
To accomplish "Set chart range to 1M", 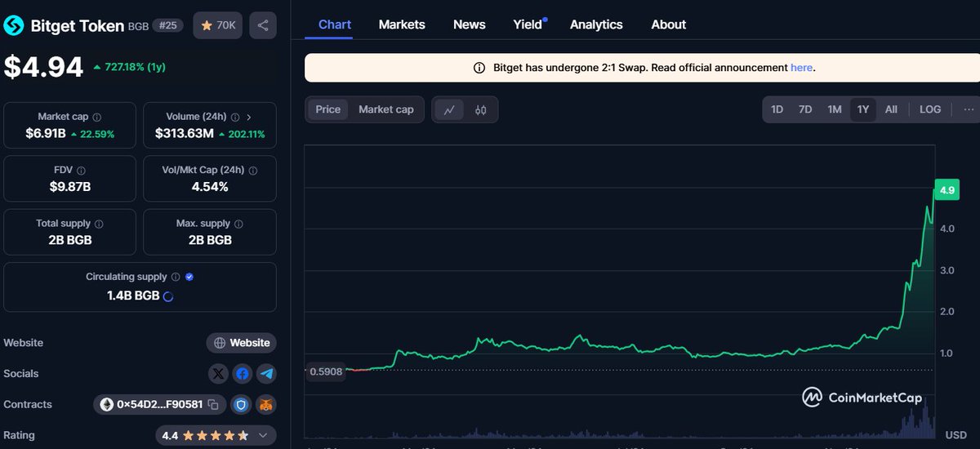I will 834,109.
